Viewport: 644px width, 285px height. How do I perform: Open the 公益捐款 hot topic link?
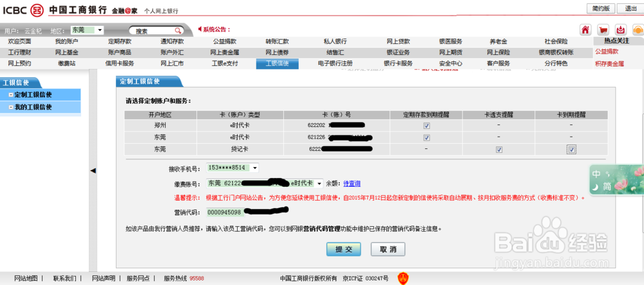(x=607, y=52)
